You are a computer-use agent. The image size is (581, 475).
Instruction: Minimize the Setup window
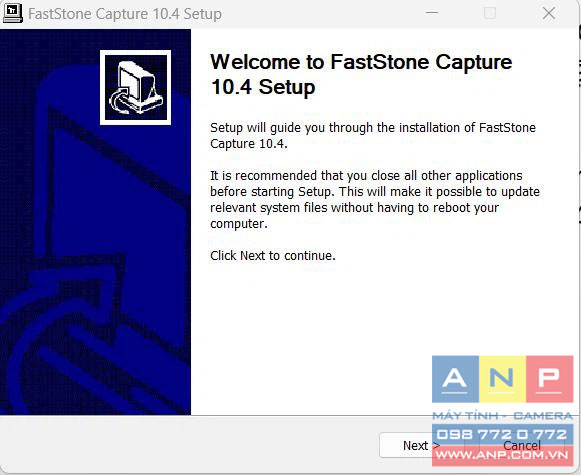[x=432, y=13]
